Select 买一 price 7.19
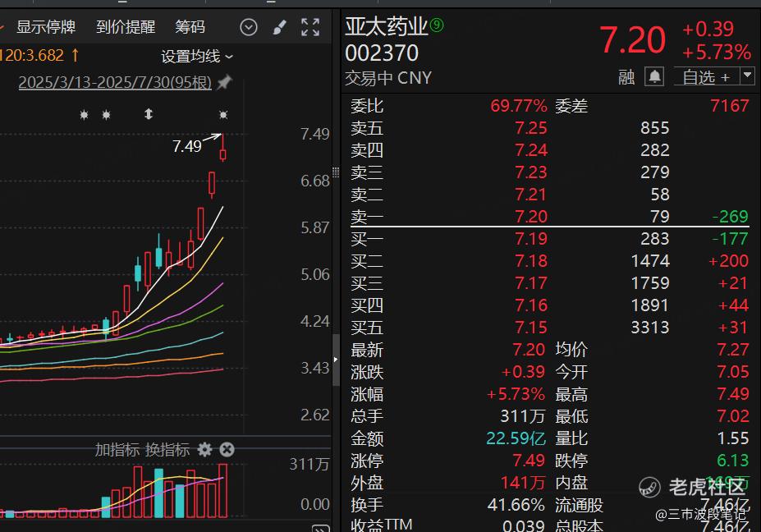761x532 pixels. tap(531, 239)
